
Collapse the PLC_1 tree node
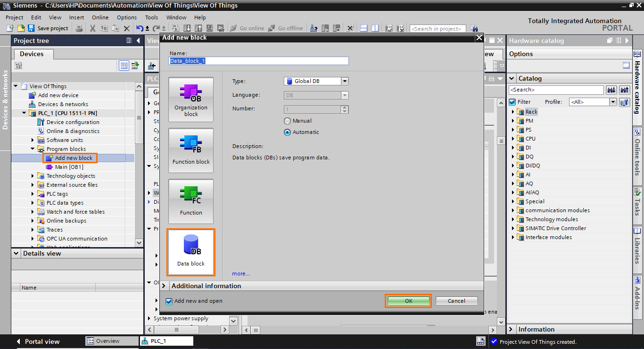pos(25,113)
